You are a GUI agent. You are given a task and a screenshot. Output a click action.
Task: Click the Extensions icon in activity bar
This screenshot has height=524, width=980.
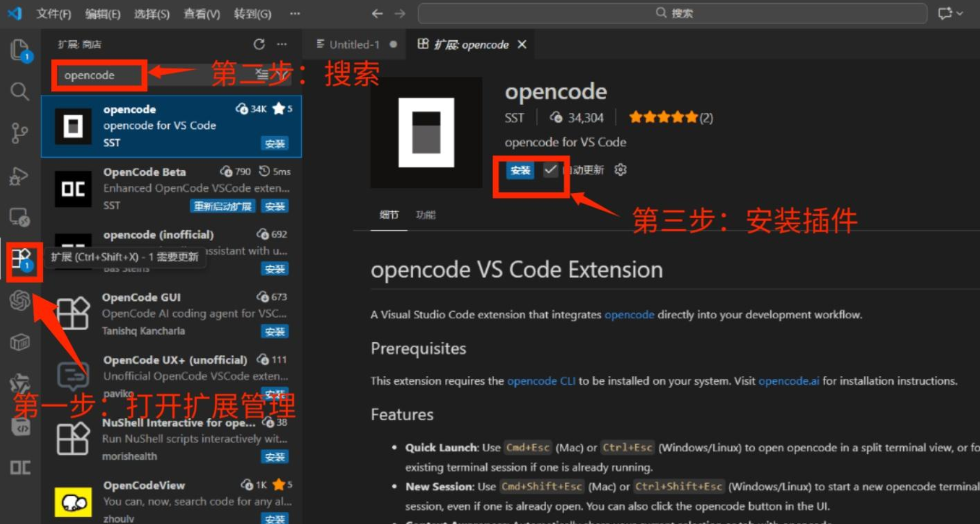click(21, 259)
